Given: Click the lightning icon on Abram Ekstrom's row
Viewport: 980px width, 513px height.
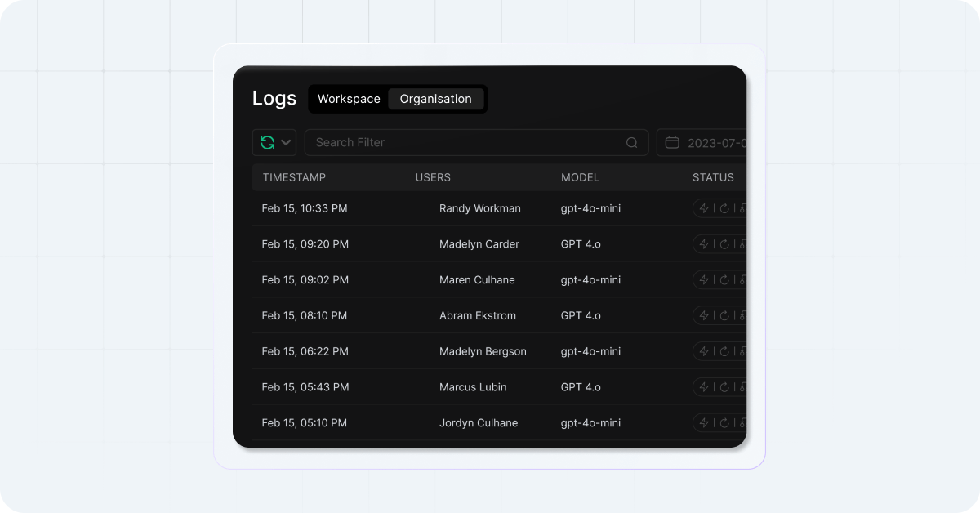Looking at the screenshot, I should coord(704,314).
